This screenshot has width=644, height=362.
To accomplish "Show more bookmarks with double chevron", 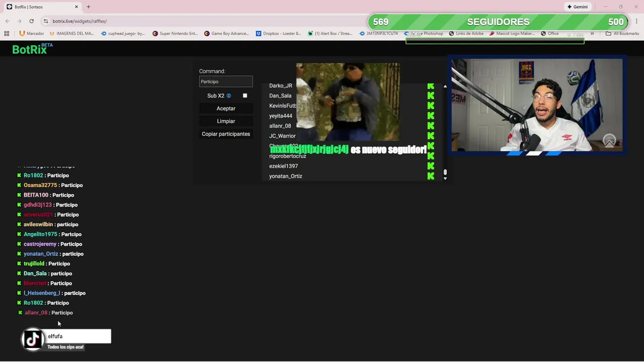I will pyautogui.click(x=592, y=34).
